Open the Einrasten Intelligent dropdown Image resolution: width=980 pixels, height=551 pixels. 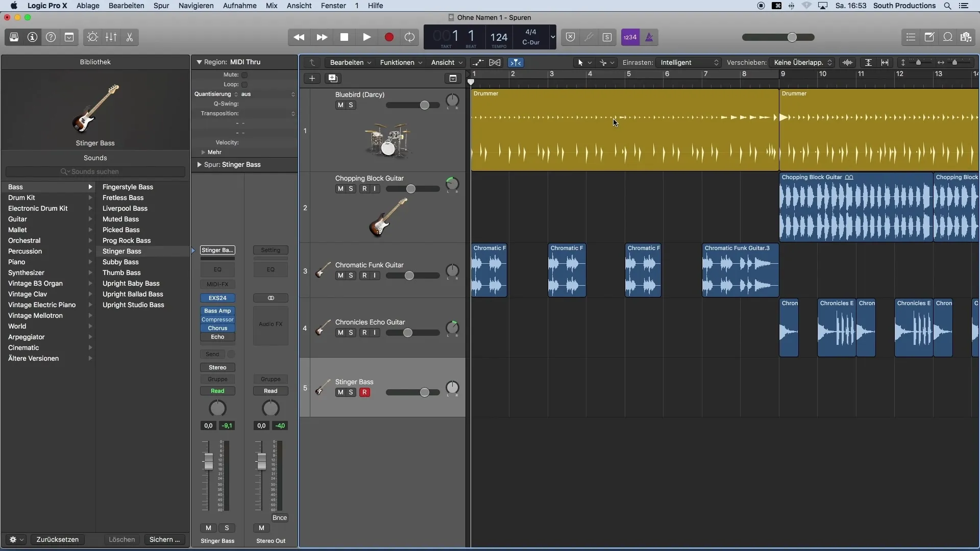coord(689,63)
